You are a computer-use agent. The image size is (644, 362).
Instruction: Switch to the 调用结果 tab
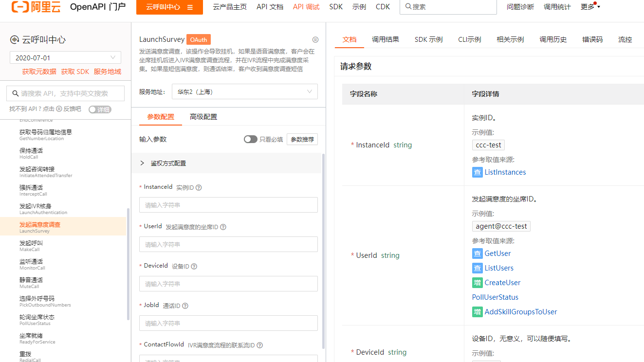[386, 39]
